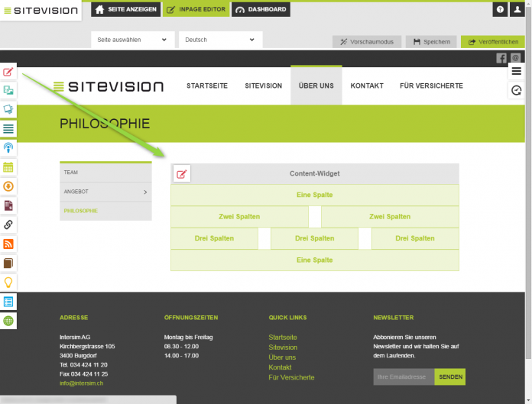Viewport: 532px width, 404px height.
Task: Select the orange download widget icon
Action: tap(8, 186)
